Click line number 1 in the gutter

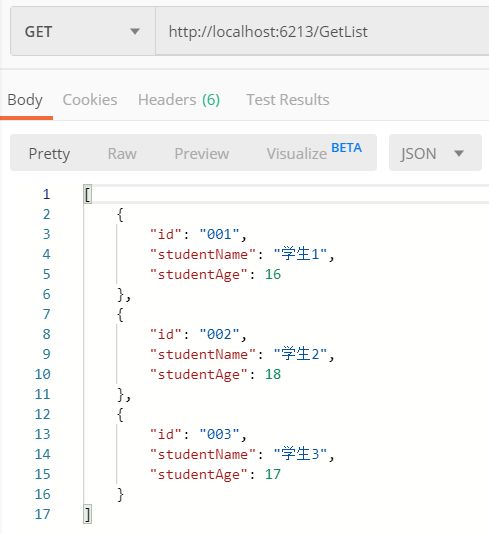[47, 194]
